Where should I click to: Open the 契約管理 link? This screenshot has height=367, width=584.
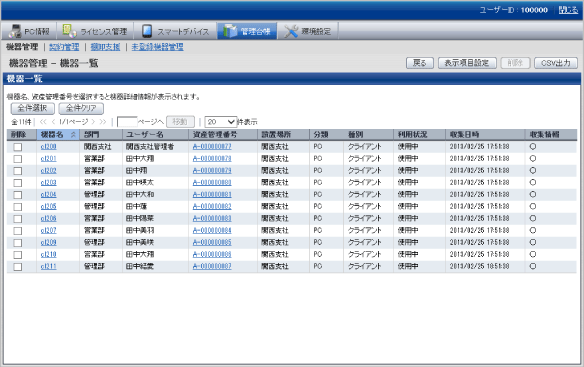click(x=64, y=47)
